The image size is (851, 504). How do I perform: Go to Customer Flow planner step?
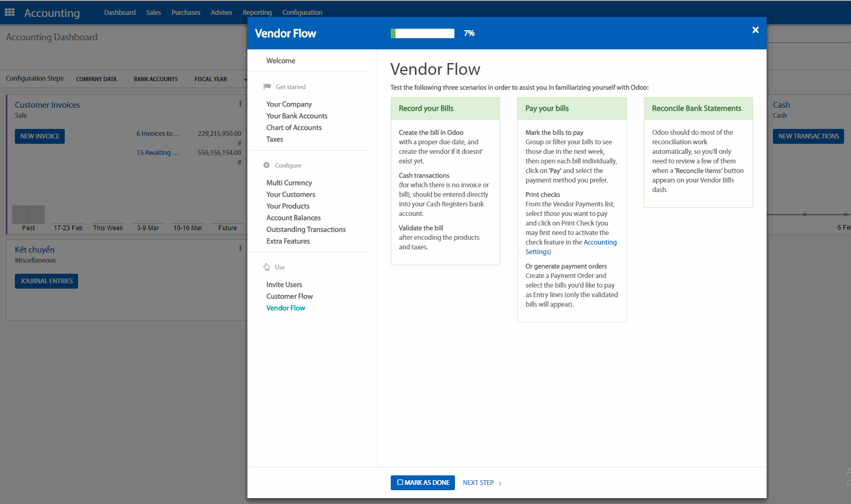pyautogui.click(x=289, y=297)
